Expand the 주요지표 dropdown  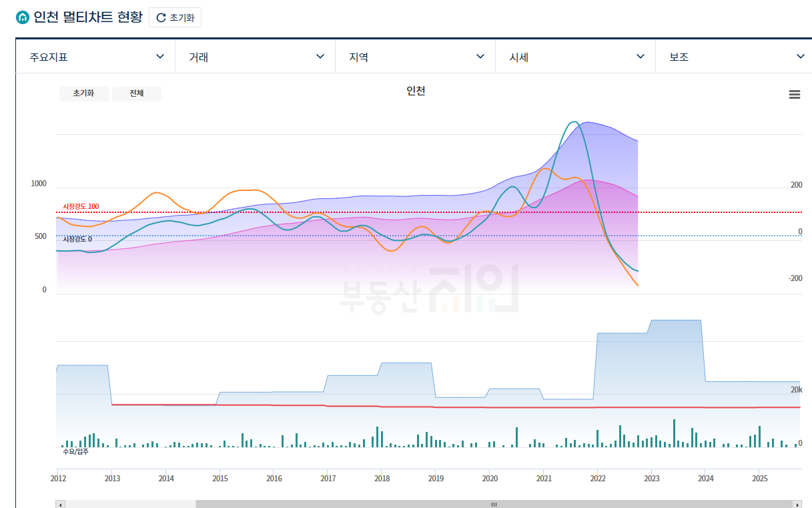pyautogui.click(x=95, y=57)
